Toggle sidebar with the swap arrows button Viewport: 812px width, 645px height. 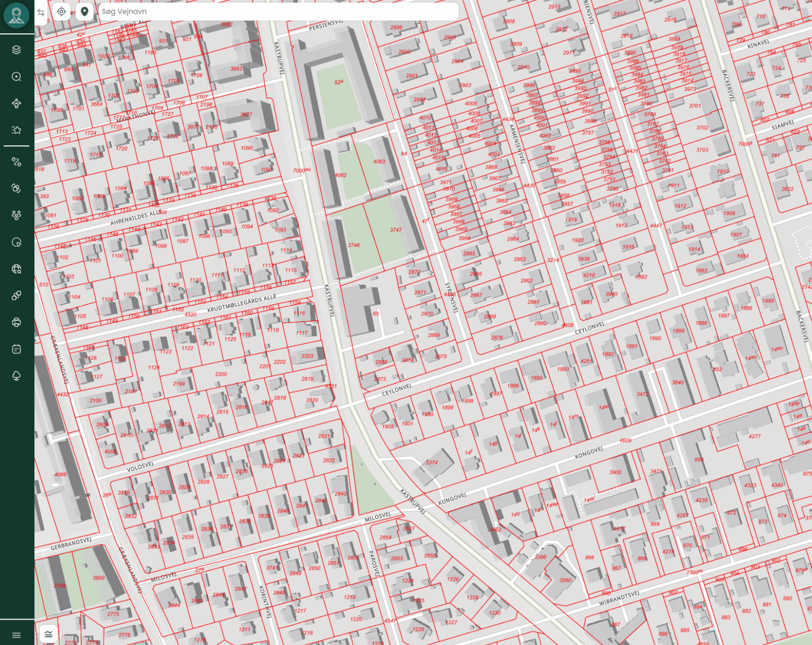point(41,12)
